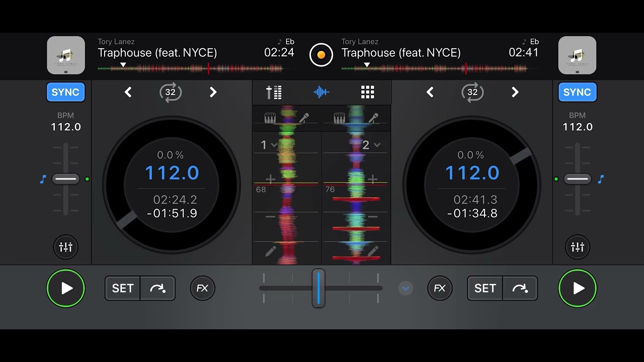Toggle the left deck 32-beat loop
The height and width of the screenshot is (362, 644).
[x=171, y=92]
